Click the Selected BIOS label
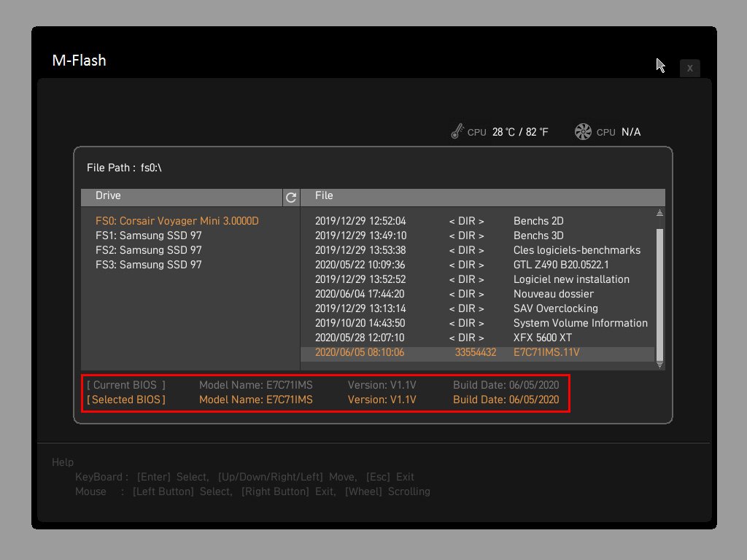This screenshot has height=560, width=747. [126, 400]
